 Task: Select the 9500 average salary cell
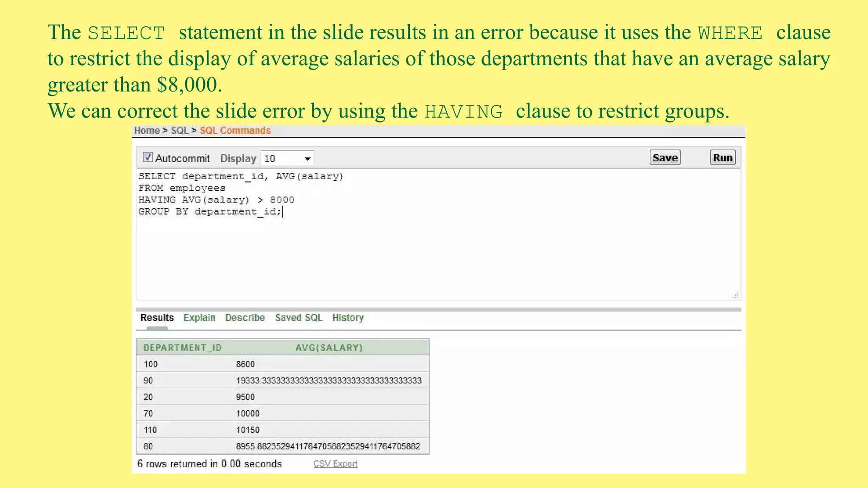pos(245,397)
